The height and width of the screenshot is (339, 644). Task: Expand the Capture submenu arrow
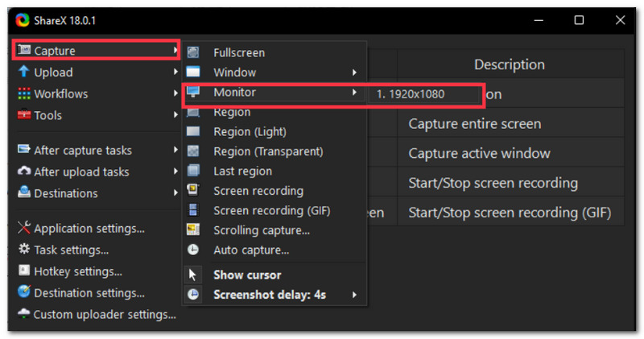coord(175,50)
